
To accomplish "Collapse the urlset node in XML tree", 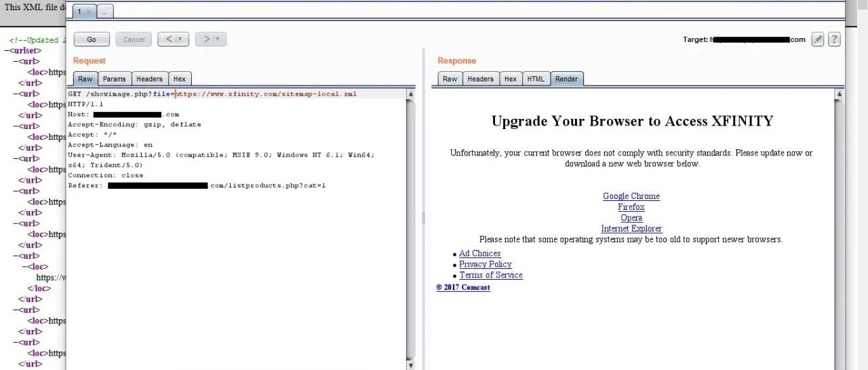I will [7, 50].
